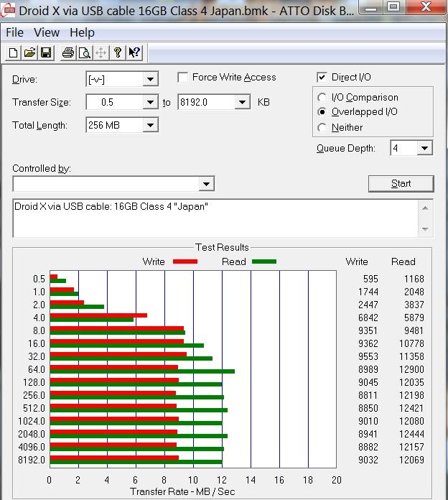Click inside the description text box
The height and width of the screenshot is (500, 448).
click(215, 218)
